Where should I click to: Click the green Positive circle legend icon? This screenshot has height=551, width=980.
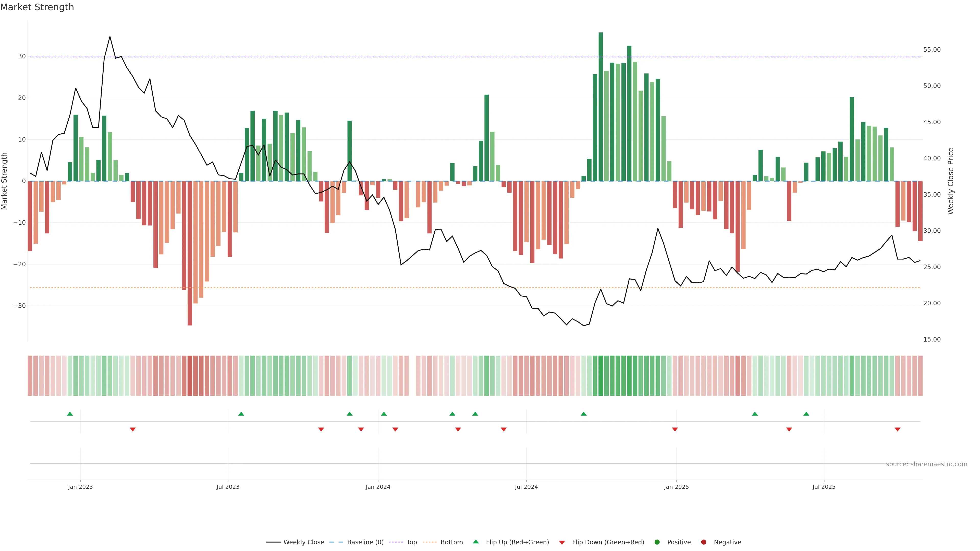pyautogui.click(x=657, y=542)
